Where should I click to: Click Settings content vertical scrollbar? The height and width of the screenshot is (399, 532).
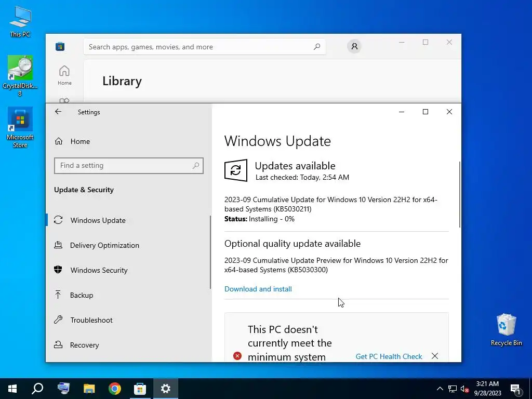pos(460,194)
